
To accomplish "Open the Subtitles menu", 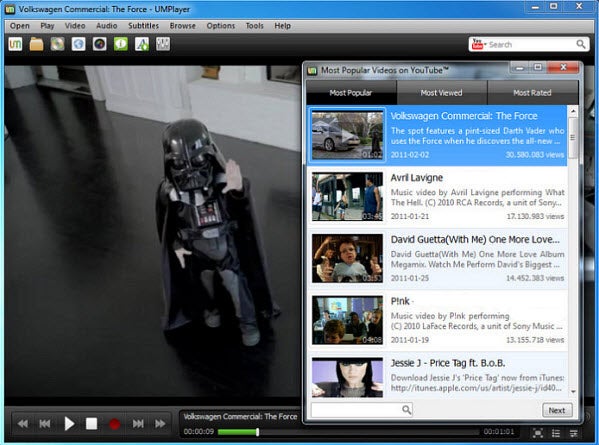I will pyautogui.click(x=143, y=26).
